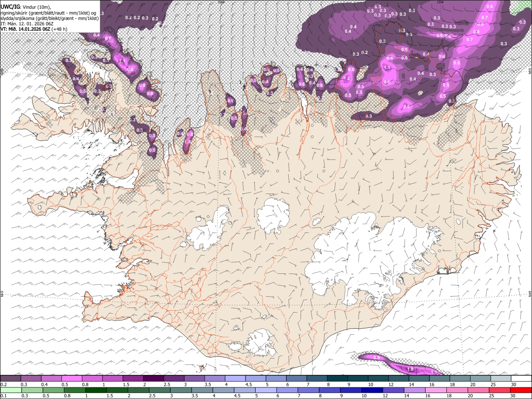Click the 'slydda/snjókoma' legend description line

click(x=50, y=18)
